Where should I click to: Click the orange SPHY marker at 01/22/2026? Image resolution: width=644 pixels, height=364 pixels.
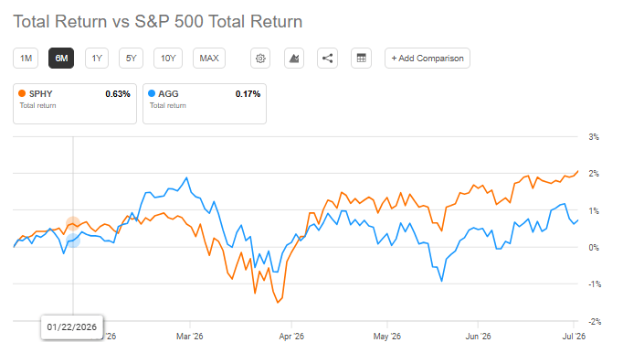point(73,224)
